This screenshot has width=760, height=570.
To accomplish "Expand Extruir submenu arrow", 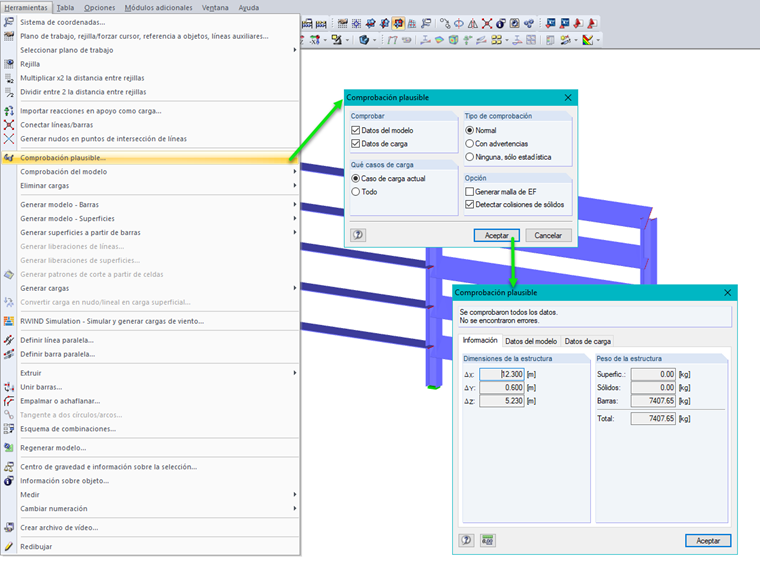I will tap(295, 373).
